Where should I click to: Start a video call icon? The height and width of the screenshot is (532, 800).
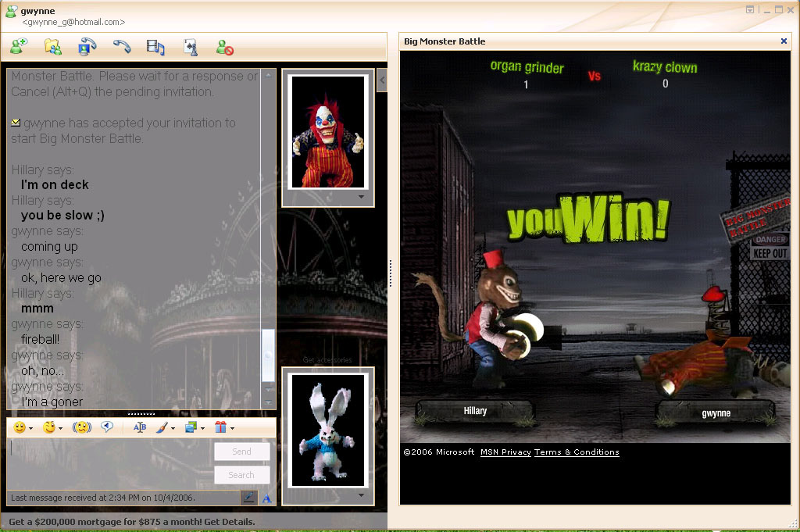coord(87,46)
